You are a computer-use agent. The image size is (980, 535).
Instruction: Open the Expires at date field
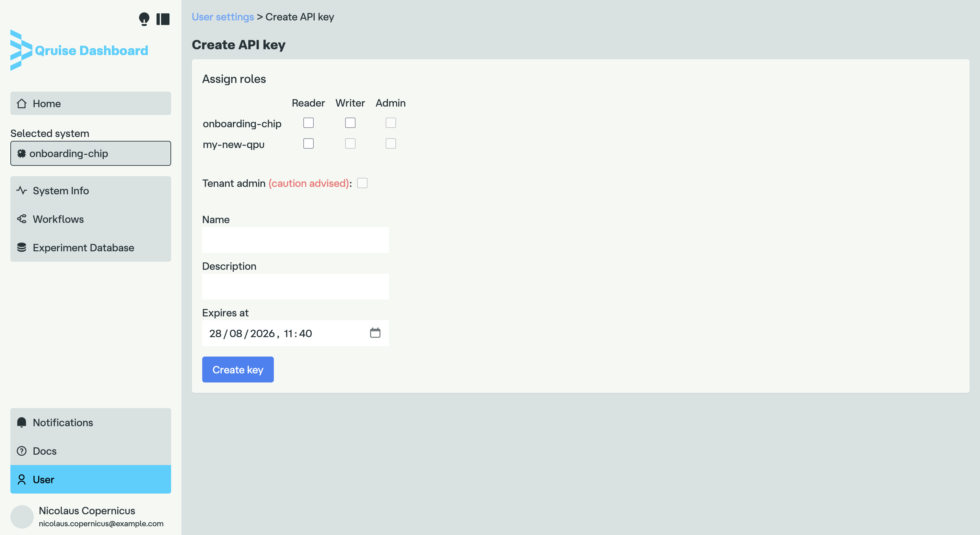coord(282,333)
